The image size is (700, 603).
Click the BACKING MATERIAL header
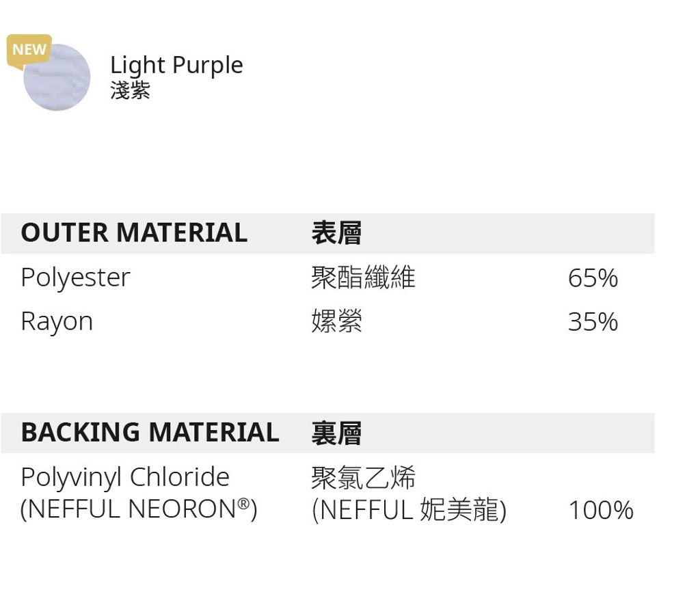[150, 432]
